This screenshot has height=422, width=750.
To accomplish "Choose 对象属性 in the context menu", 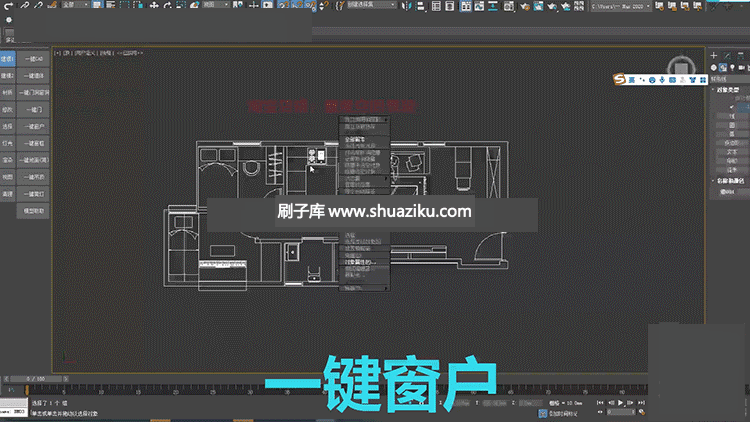I will point(364,262).
